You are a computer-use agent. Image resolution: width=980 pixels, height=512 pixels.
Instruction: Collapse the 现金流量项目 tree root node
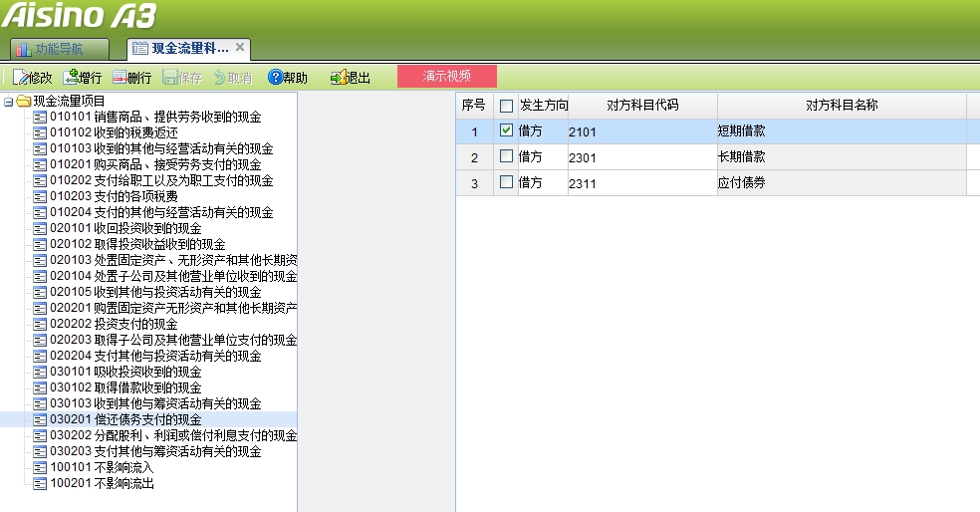[8, 101]
